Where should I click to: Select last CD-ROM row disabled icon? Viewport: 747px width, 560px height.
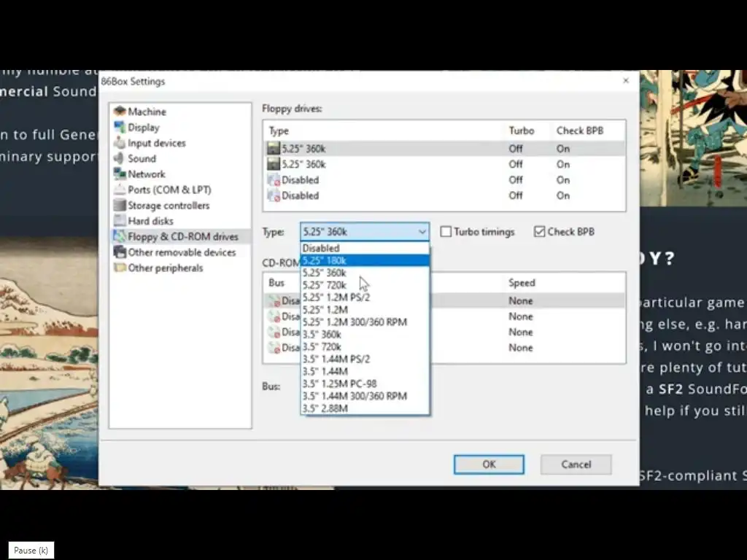[274, 348]
